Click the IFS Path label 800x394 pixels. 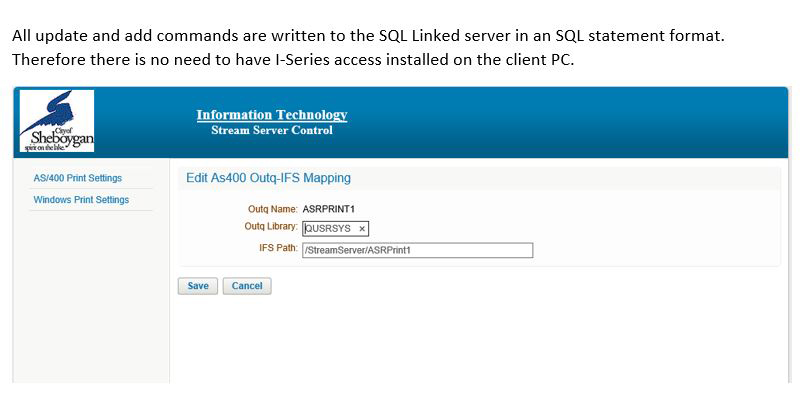pos(278,248)
